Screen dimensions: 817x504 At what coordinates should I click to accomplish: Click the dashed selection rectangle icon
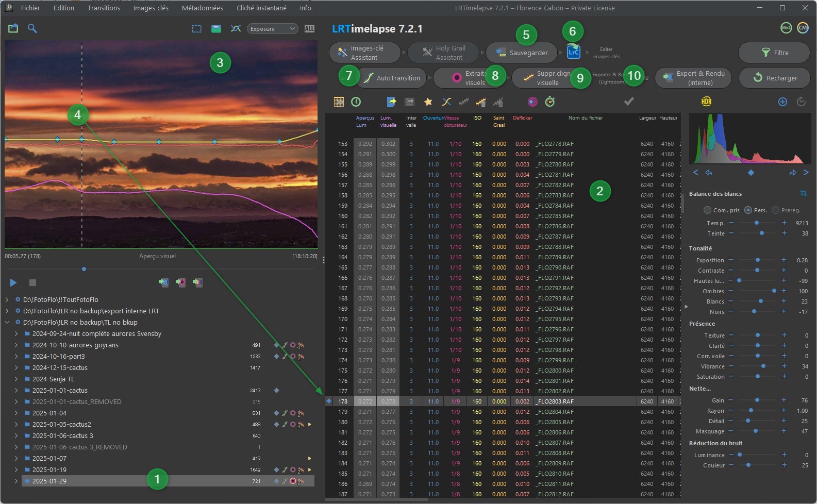(x=197, y=29)
